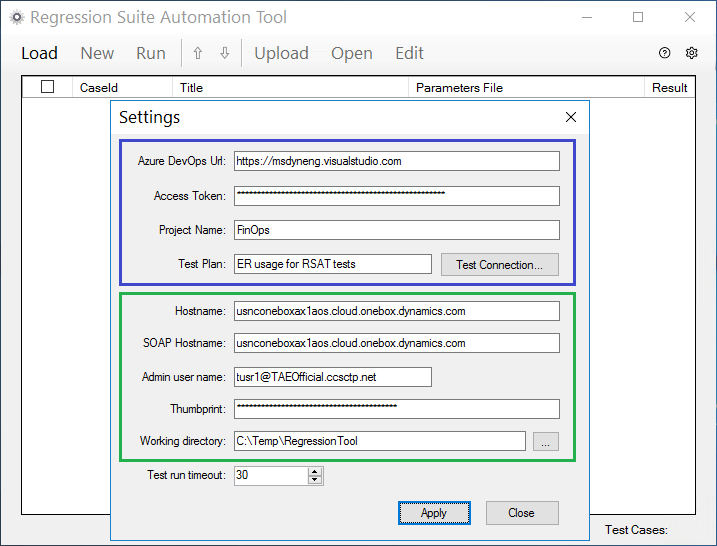This screenshot has height=546, width=717.
Task: Click the Test Connection button
Action: [499, 265]
